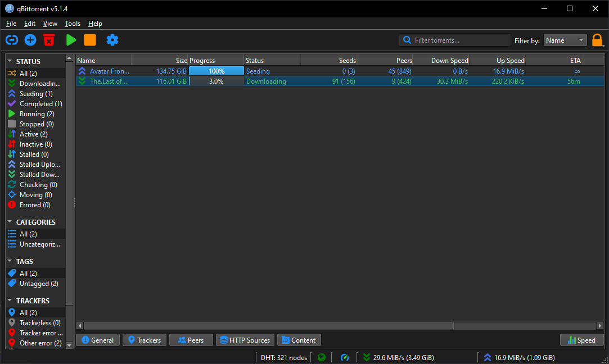Open the Filter by Name dropdown

(565, 40)
